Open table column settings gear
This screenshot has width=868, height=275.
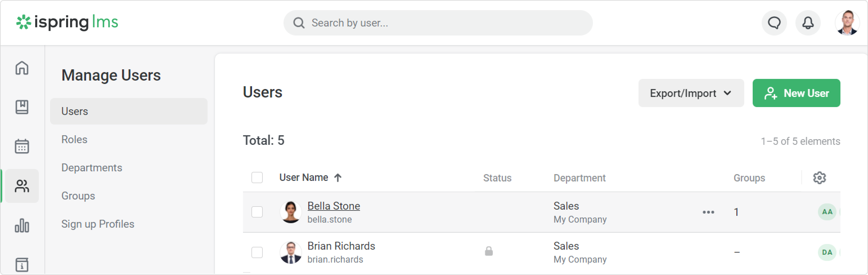pos(819,178)
